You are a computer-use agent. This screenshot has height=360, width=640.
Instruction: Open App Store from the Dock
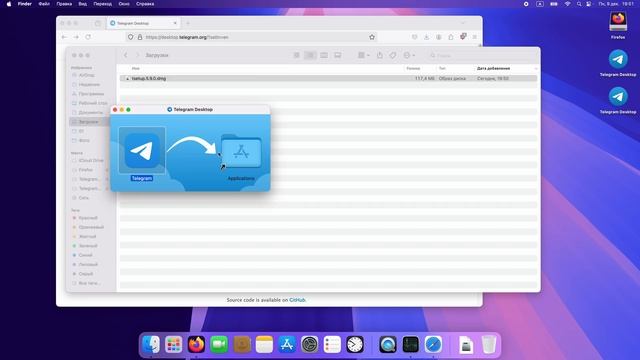click(x=287, y=345)
